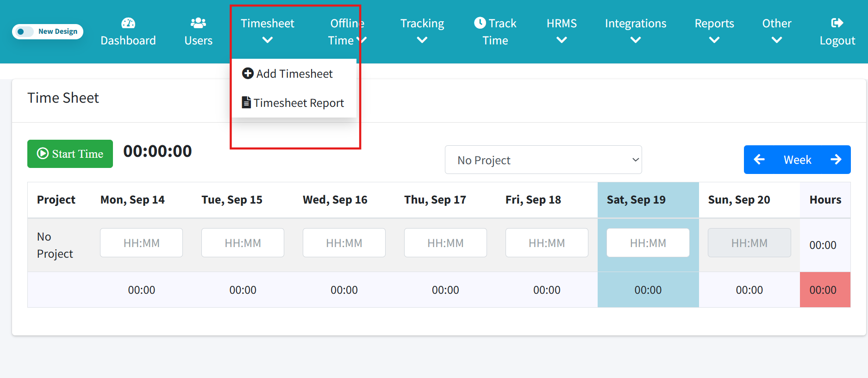Open the Track Time page

coord(495,31)
